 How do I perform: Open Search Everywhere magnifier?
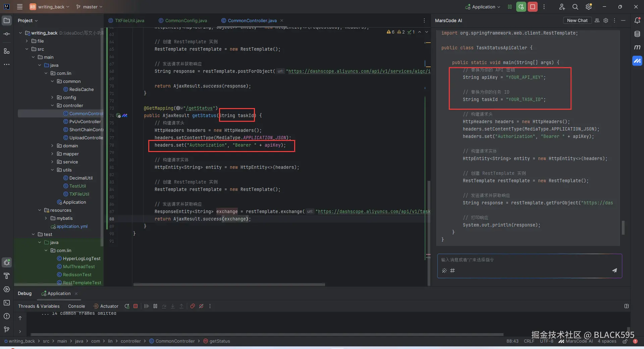tap(575, 7)
